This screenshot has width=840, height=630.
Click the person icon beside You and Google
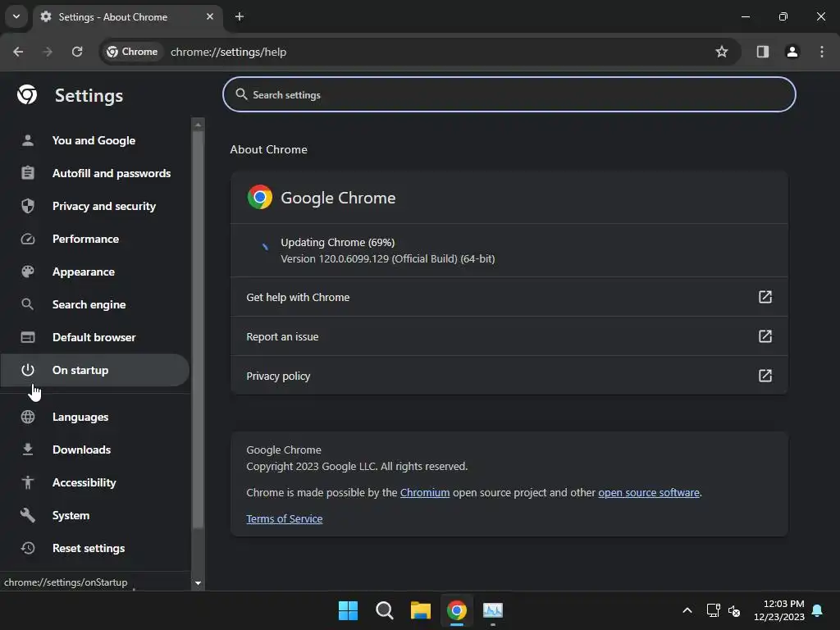click(28, 140)
